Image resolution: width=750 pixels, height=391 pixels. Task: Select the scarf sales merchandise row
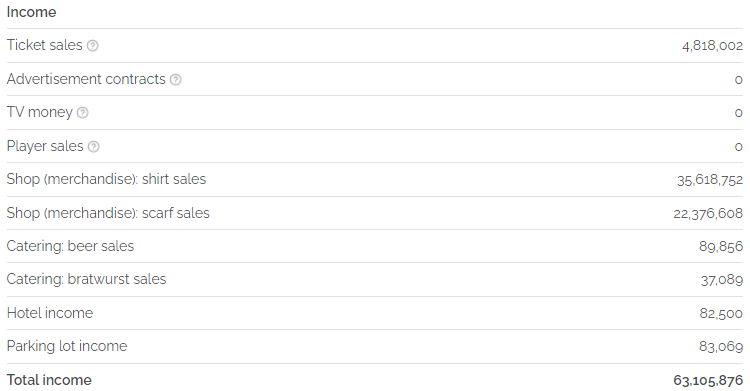(x=375, y=213)
